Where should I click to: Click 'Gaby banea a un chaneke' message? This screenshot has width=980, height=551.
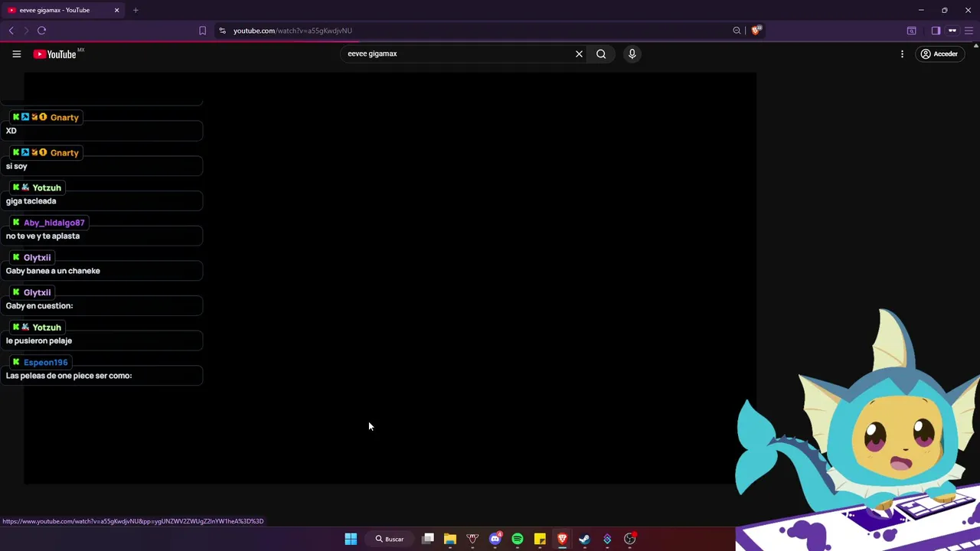click(53, 271)
